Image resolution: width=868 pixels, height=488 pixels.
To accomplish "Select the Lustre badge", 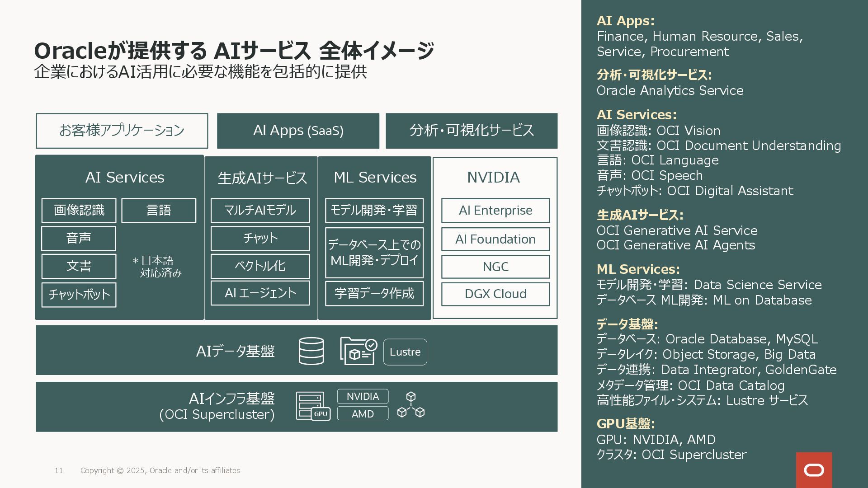I will pos(405,352).
